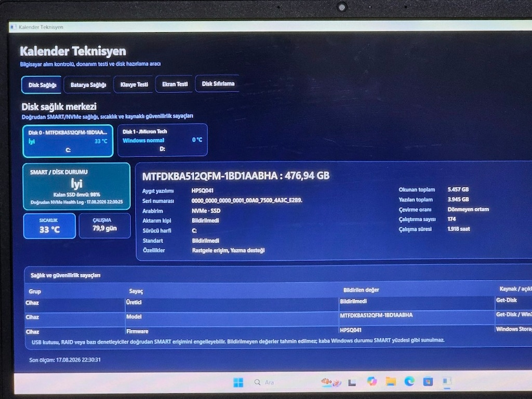Screen dimensions: 532x399
Task: Click the Sağlık ve güvenilirlik sayaçları heading
Action: coord(65,275)
